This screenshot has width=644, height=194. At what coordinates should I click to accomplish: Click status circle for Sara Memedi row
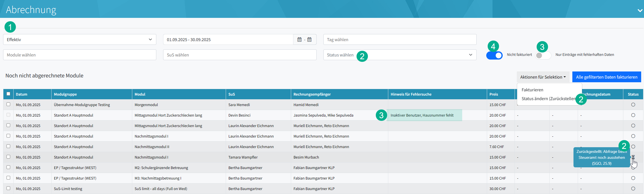click(x=633, y=105)
